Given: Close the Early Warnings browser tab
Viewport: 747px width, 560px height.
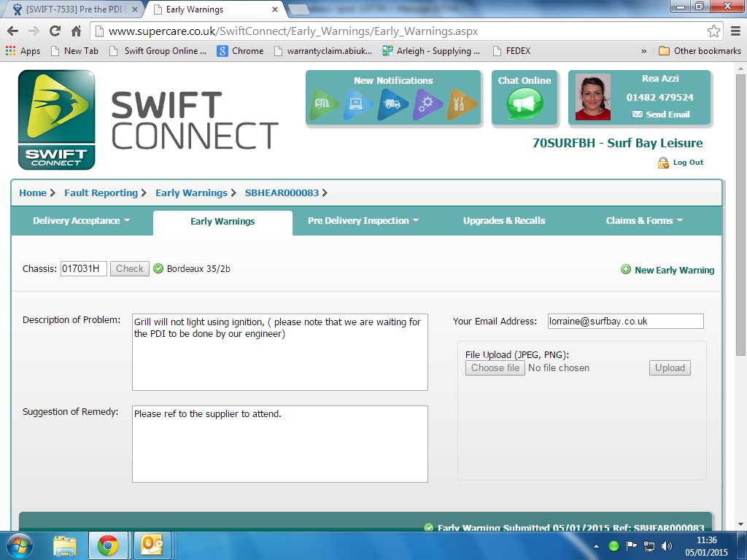Looking at the screenshot, I should (275, 9).
